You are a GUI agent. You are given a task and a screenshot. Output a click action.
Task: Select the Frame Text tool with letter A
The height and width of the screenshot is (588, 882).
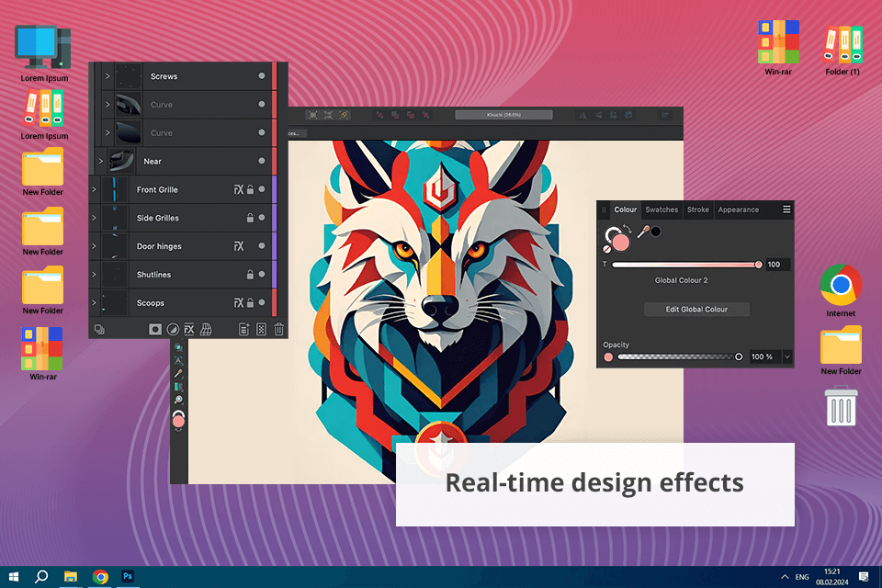178,361
